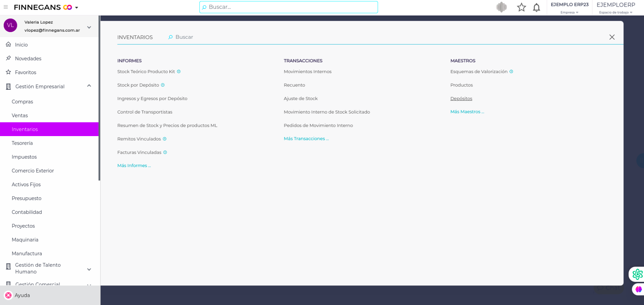
Task: Expand the Valeria Lopez user menu
Action: point(89,27)
